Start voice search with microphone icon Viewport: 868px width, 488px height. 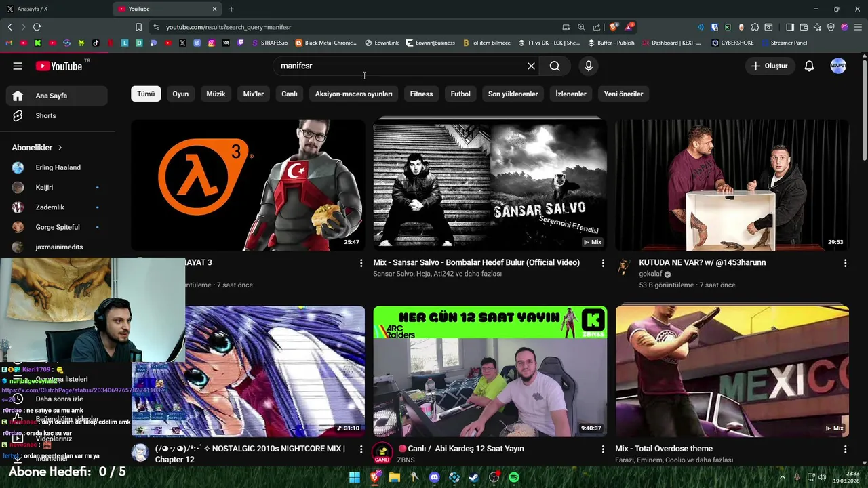(x=589, y=66)
